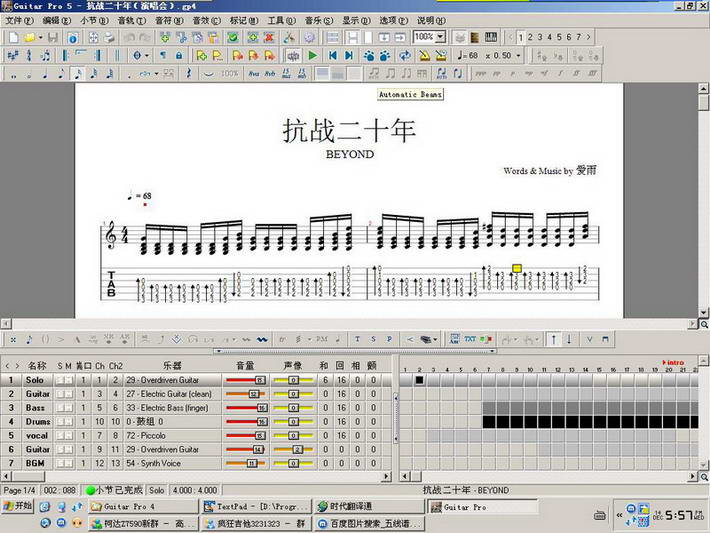Click the Save disk icon

(53, 37)
